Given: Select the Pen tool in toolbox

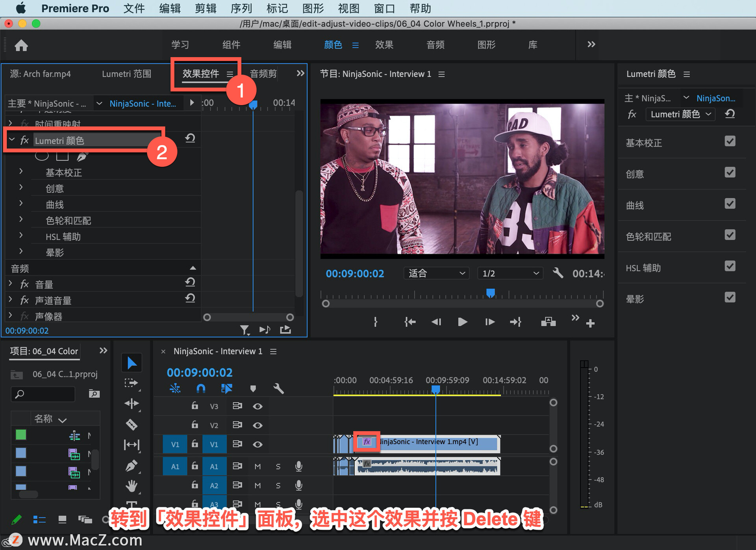Looking at the screenshot, I should click(132, 466).
